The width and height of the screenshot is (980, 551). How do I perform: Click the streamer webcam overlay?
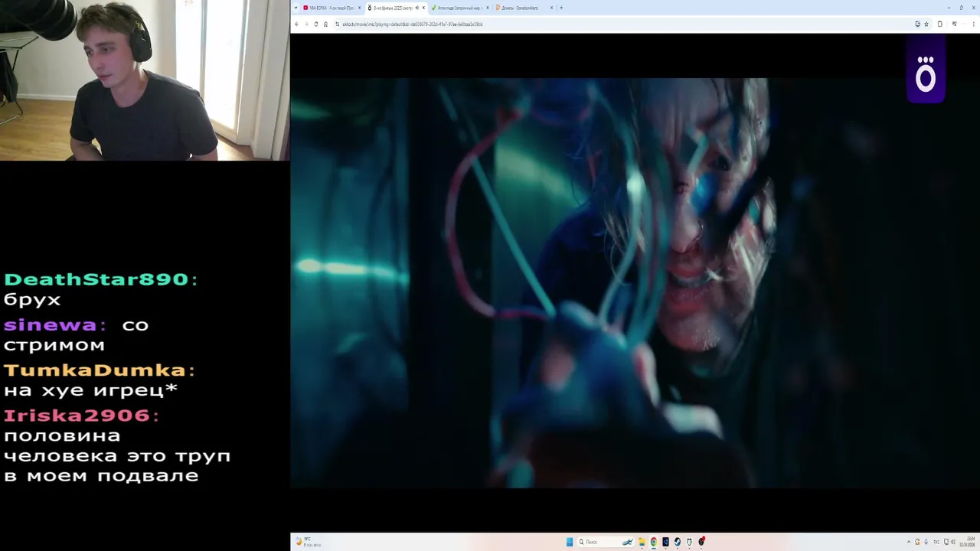(x=145, y=80)
